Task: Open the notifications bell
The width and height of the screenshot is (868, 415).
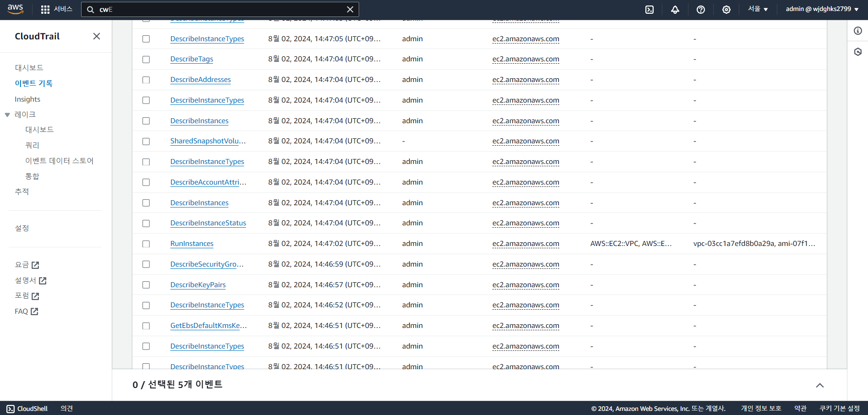Action: coord(675,9)
